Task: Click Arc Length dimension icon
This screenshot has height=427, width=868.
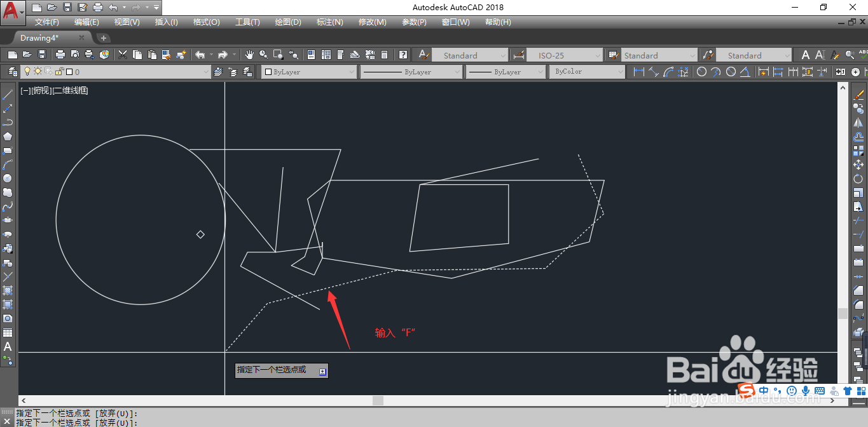Action: click(x=668, y=72)
